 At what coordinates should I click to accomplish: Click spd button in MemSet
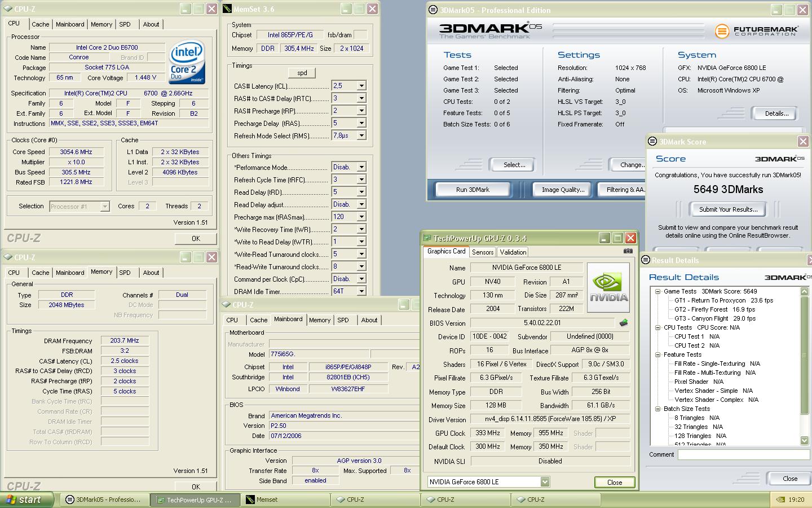[302, 73]
